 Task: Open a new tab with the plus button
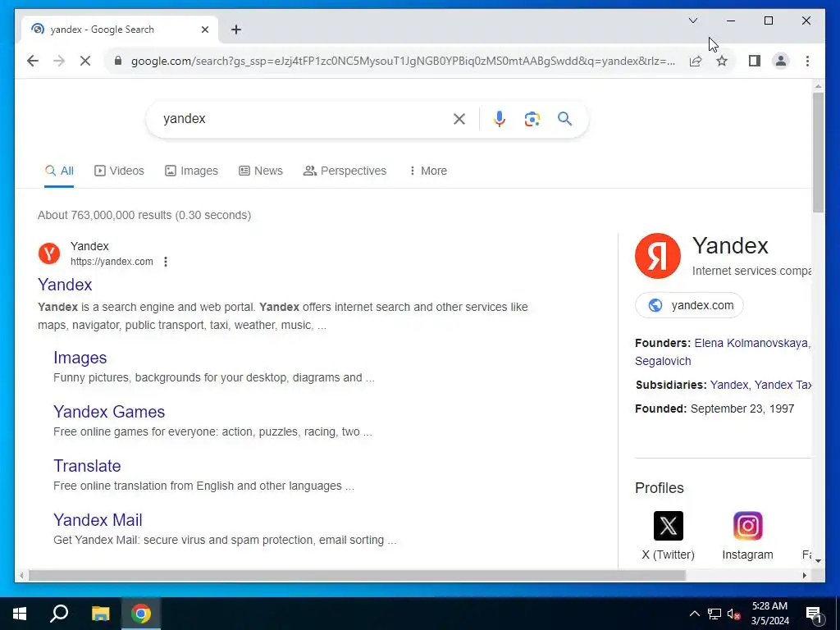(236, 30)
